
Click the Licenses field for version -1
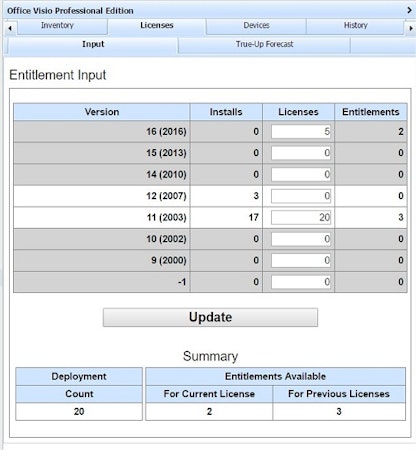[x=301, y=282]
